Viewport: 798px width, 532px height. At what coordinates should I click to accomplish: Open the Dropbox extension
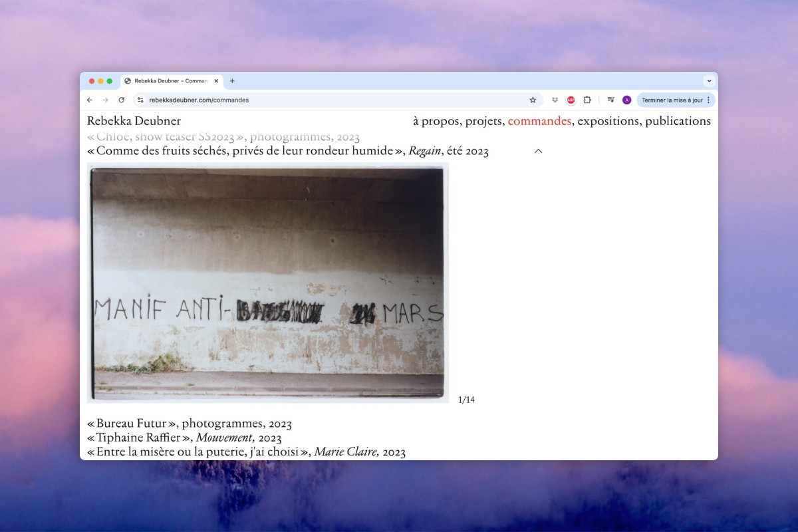[555, 100]
